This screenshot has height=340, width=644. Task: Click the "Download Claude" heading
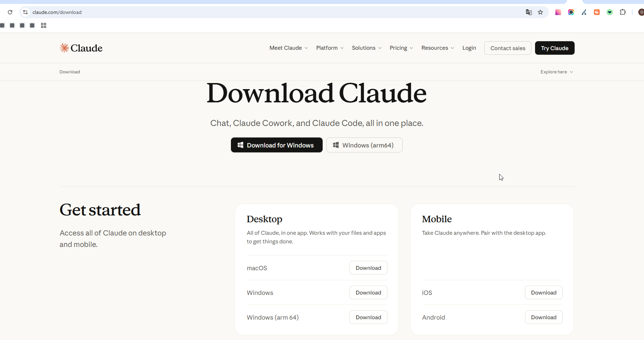(317, 93)
